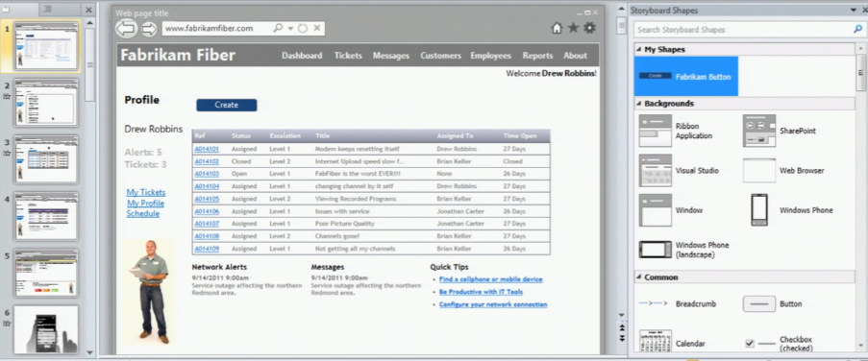Click the favorites star icon
868x361 pixels.
(573, 28)
